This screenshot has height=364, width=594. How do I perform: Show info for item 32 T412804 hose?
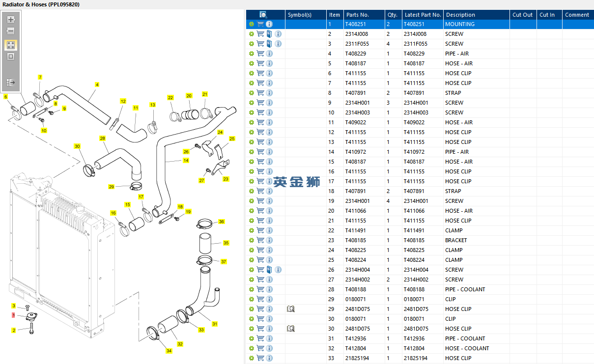269,348
